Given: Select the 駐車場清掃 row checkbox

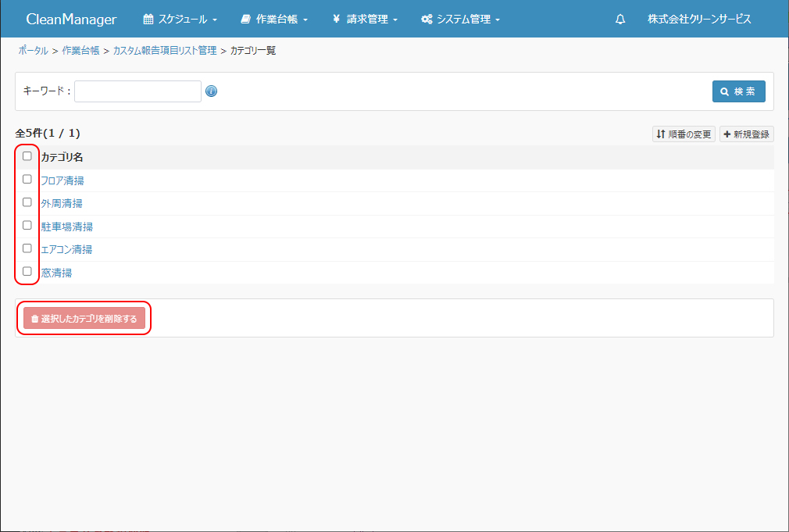Looking at the screenshot, I should tap(27, 225).
